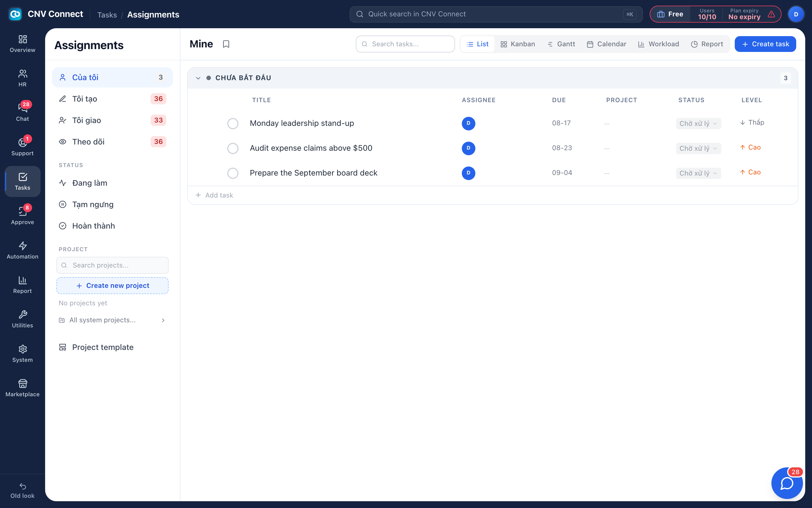Click Create new project button
This screenshot has width=812, height=508.
click(112, 286)
